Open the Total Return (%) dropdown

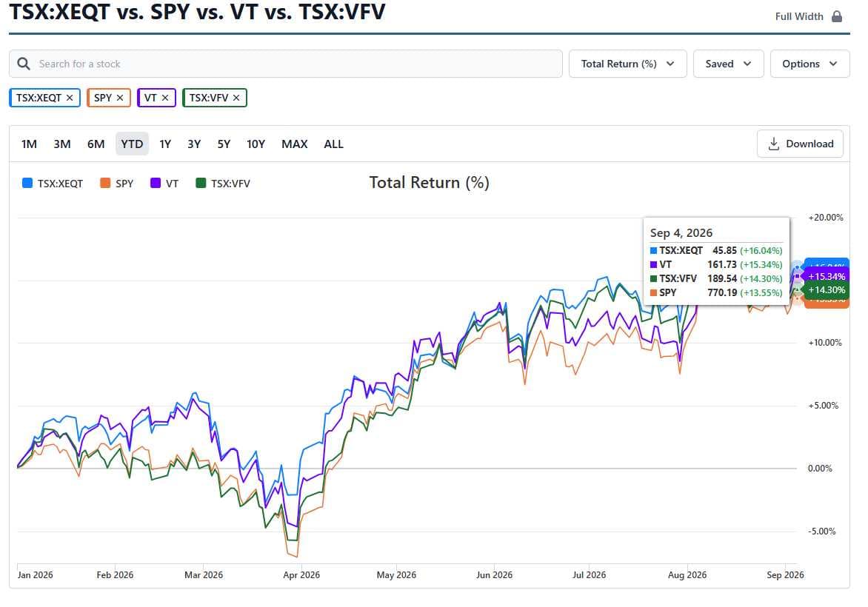pyautogui.click(x=628, y=64)
